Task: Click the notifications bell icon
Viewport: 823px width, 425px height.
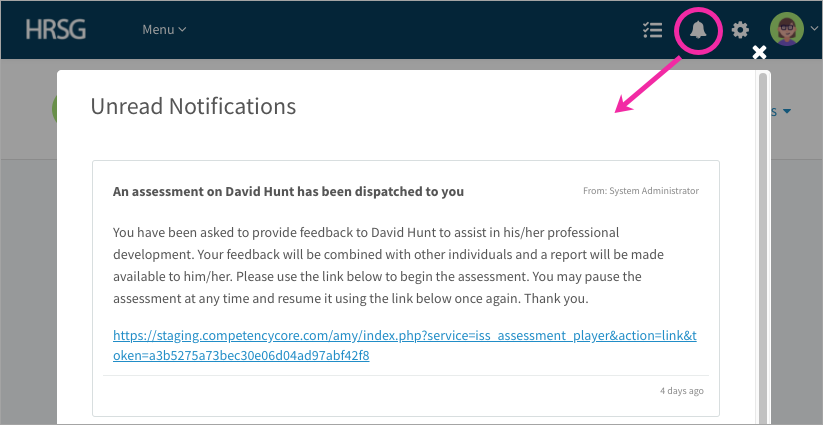Action: click(698, 30)
